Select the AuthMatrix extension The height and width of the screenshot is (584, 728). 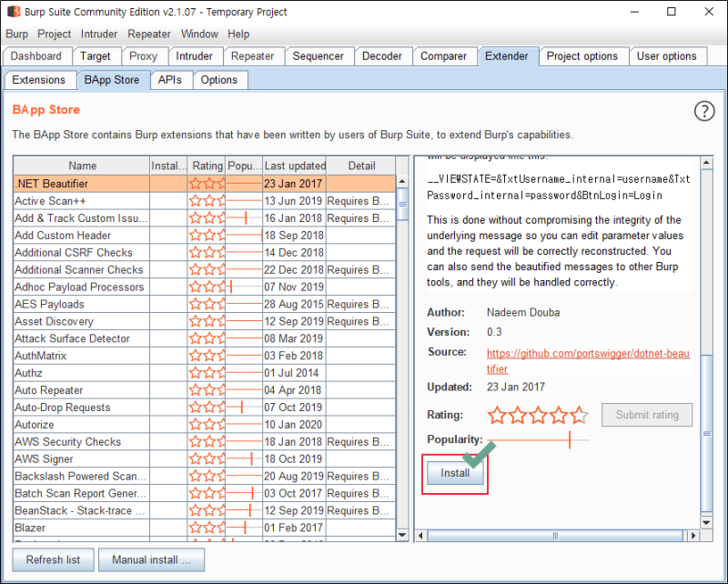tap(204, 356)
